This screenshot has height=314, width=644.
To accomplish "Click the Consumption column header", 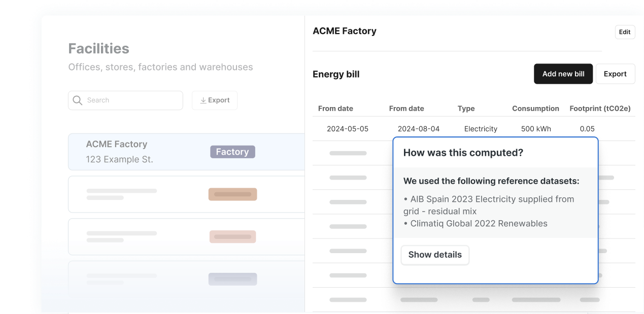I will pyautogui.click(x=535, y=109).
